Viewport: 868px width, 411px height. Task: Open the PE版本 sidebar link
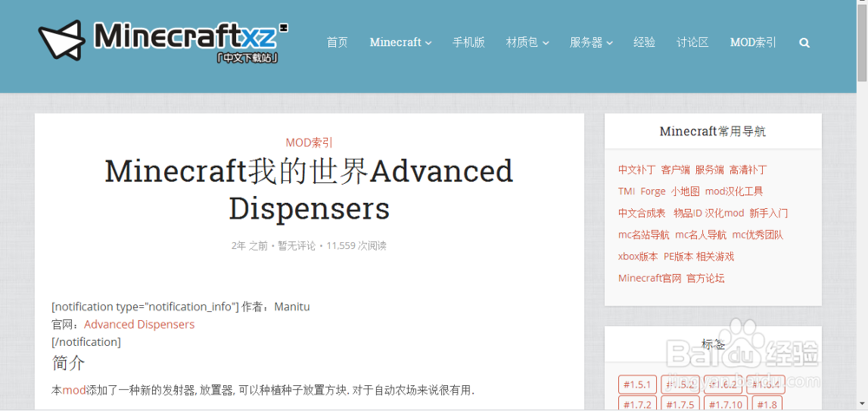678,257
